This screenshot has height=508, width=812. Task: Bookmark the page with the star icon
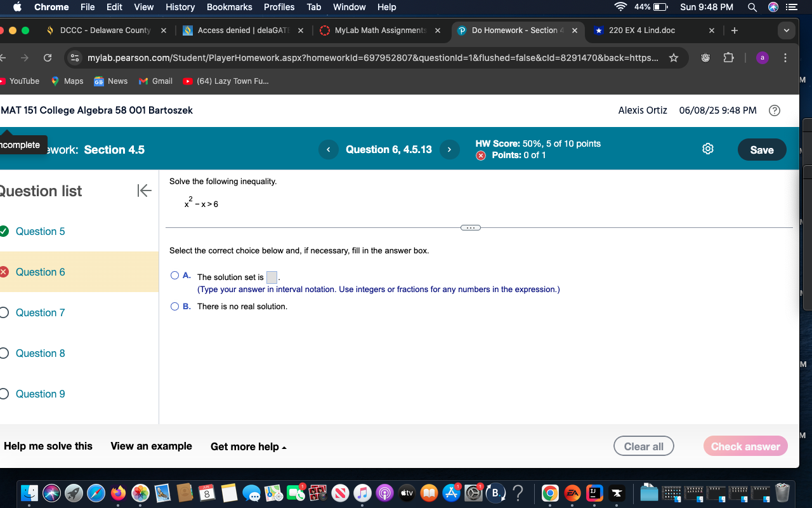673,57
